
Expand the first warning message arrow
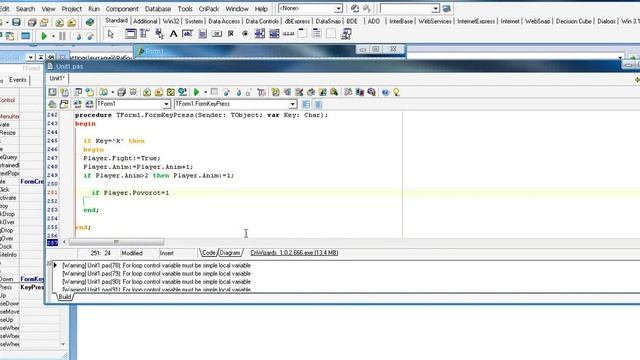[55, 265]
